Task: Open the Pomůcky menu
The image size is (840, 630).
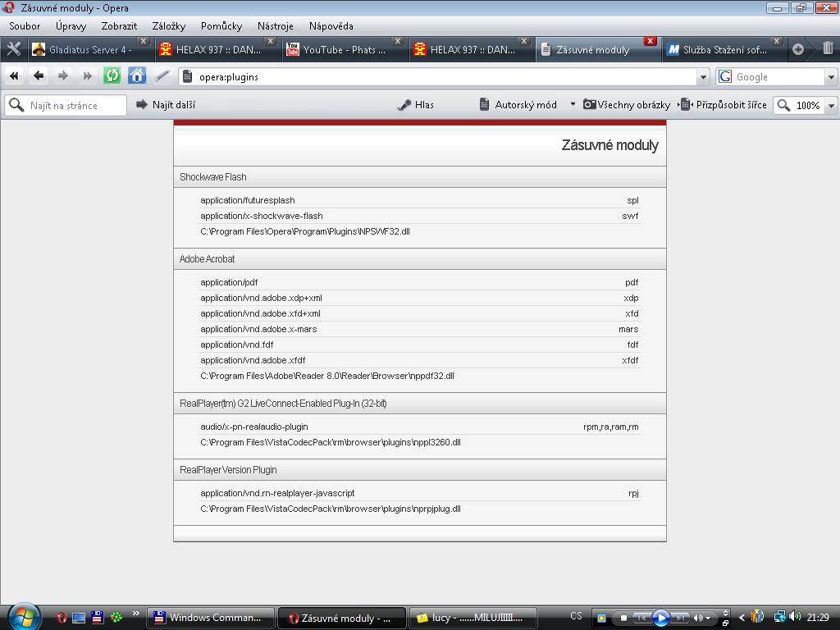Action: coord(221,25)
